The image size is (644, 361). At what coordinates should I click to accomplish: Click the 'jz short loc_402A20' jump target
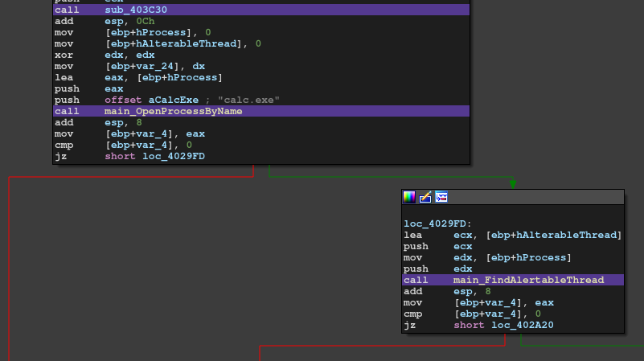[x=523, y=326]
